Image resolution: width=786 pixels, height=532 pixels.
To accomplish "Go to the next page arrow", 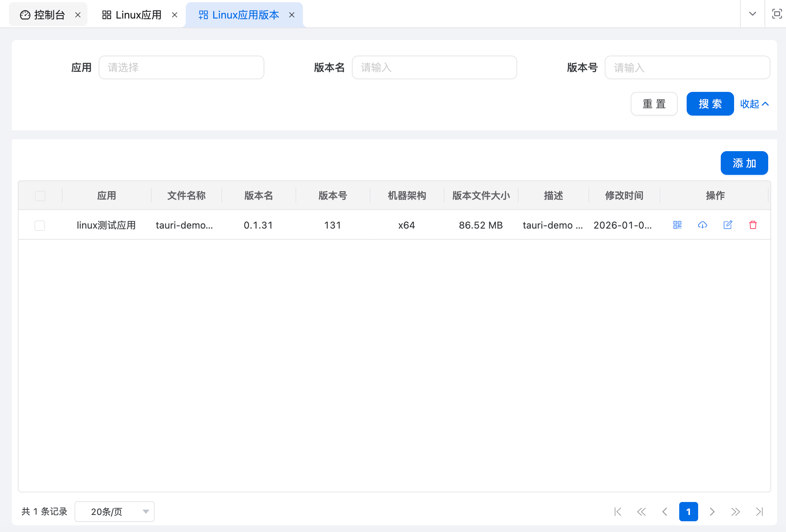I will tap(712, 512).
